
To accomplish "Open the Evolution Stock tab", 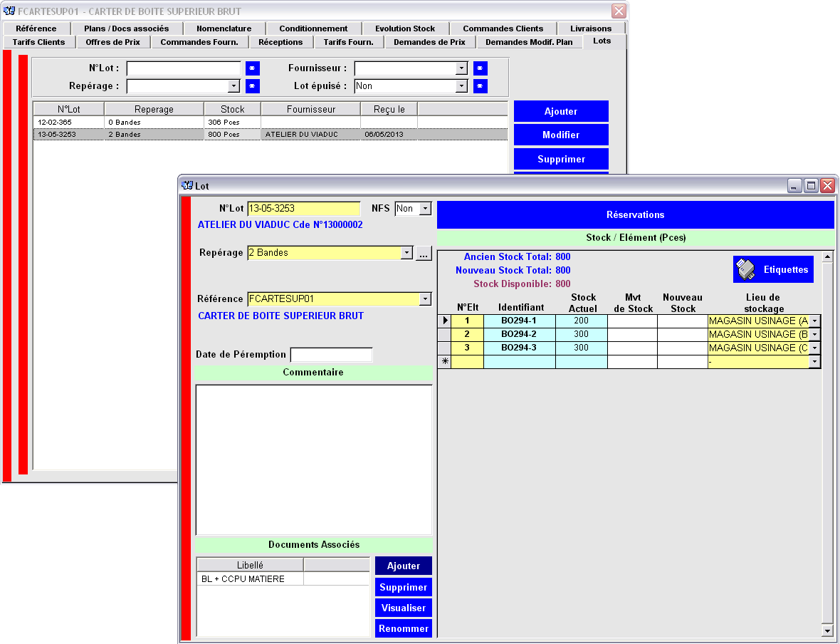I will click(x=404, y=28).
